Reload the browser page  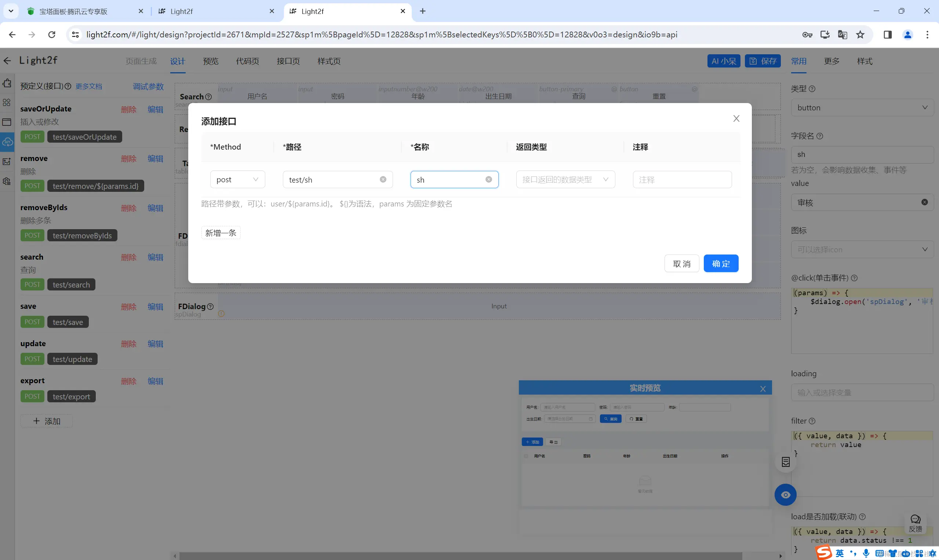[x=52, y=35]
